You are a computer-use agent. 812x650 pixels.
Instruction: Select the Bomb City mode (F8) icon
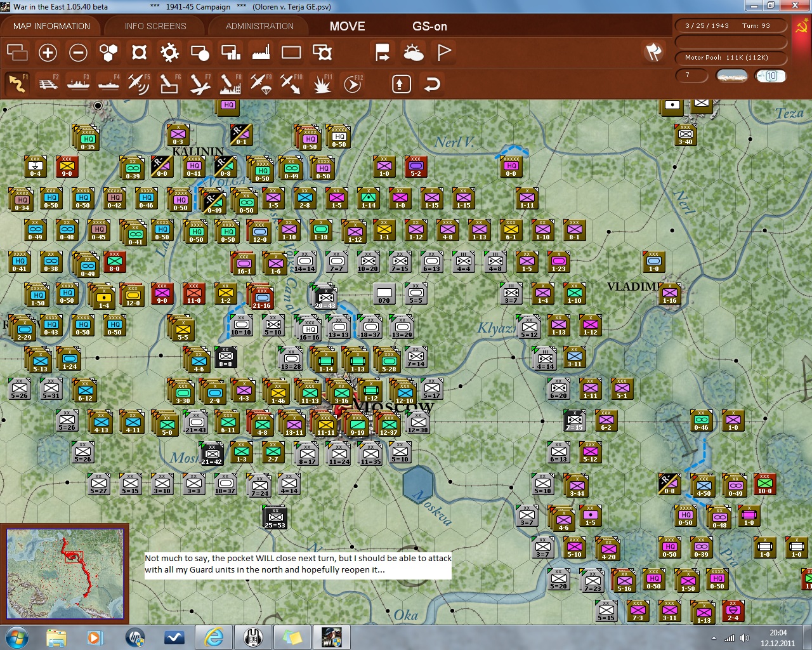(x=230, y=83)
